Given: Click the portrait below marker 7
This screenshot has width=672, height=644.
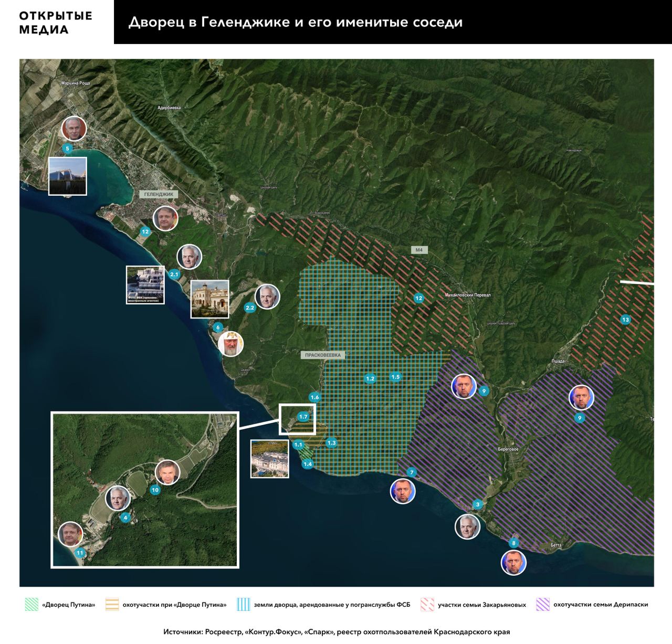Looking at the screenshot, I should (403, 491).
